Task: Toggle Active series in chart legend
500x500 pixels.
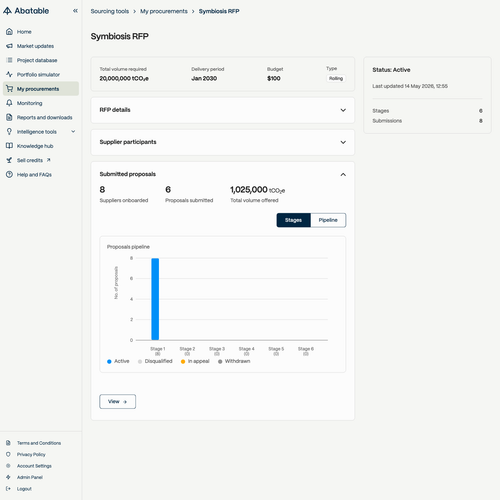Action: point(118,361)
